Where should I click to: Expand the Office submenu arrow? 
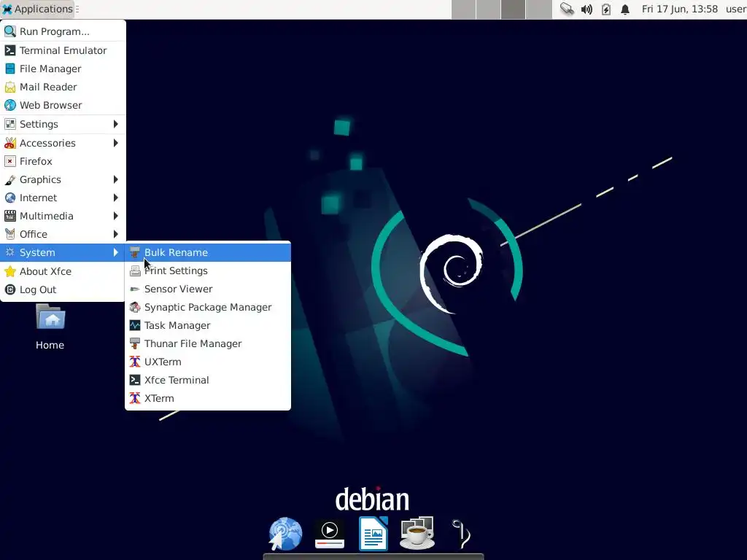tap(116, 234)
